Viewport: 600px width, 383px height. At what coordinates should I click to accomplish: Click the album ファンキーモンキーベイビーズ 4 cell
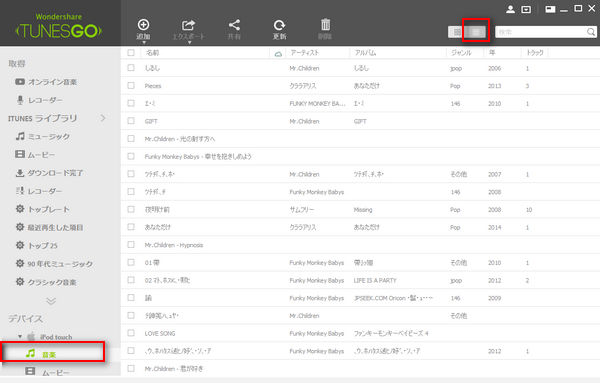pos(391,333)
